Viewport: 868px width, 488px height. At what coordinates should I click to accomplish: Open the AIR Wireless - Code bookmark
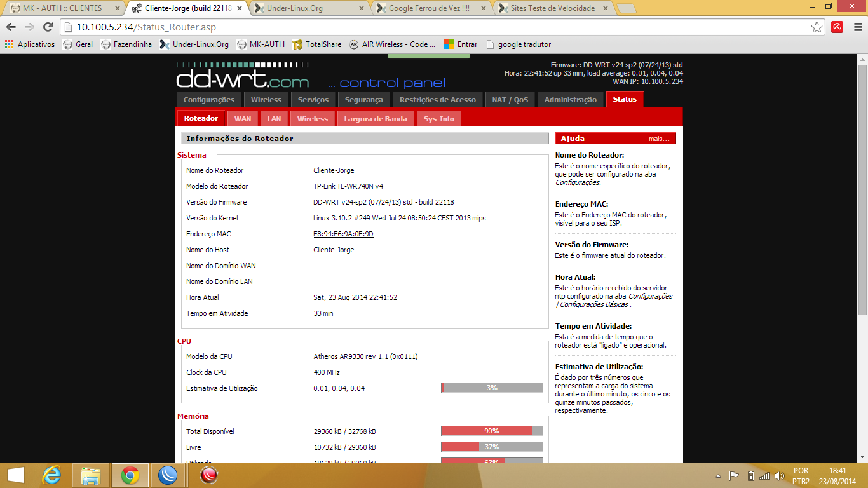pyautogui.click(x=393, y=44)
